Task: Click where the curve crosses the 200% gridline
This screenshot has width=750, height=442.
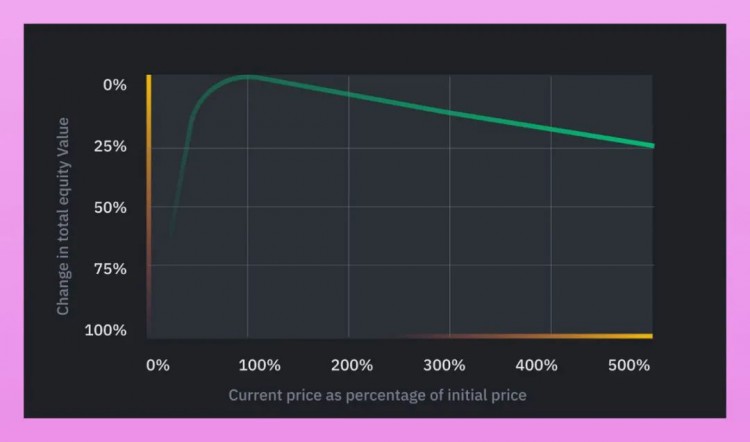Action: [348, 94]
